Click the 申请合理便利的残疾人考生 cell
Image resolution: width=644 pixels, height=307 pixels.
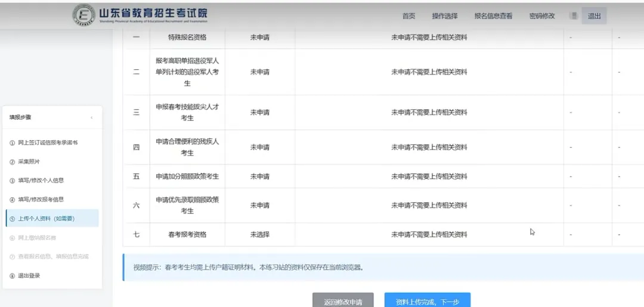coord(187,147)
